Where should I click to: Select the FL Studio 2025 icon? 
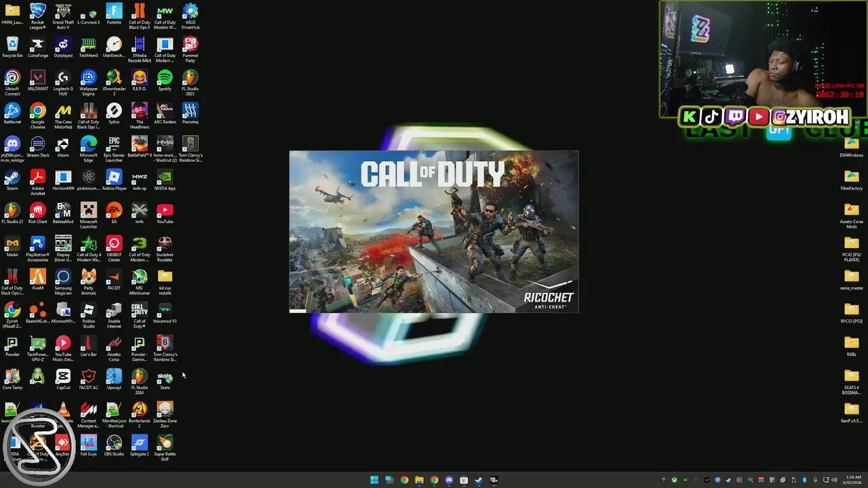191,82
